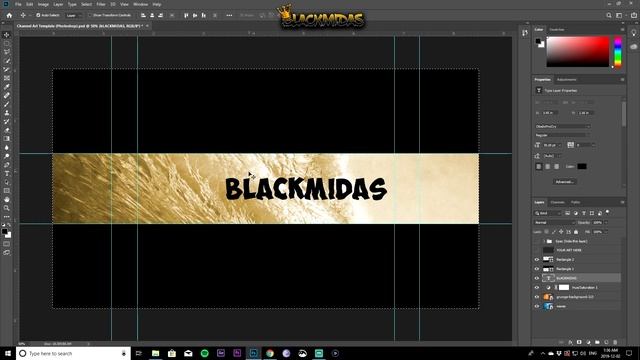The image size is (640, 360).
Task: Click the Windows Start button
Action: [8, 353]
